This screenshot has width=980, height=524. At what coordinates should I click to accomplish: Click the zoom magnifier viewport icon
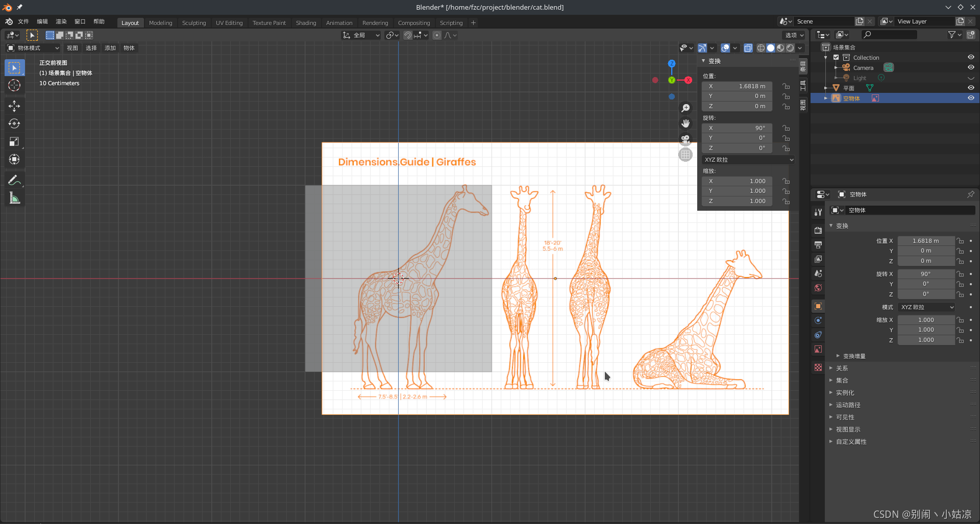pyautogui.click(x=685, y=108)
